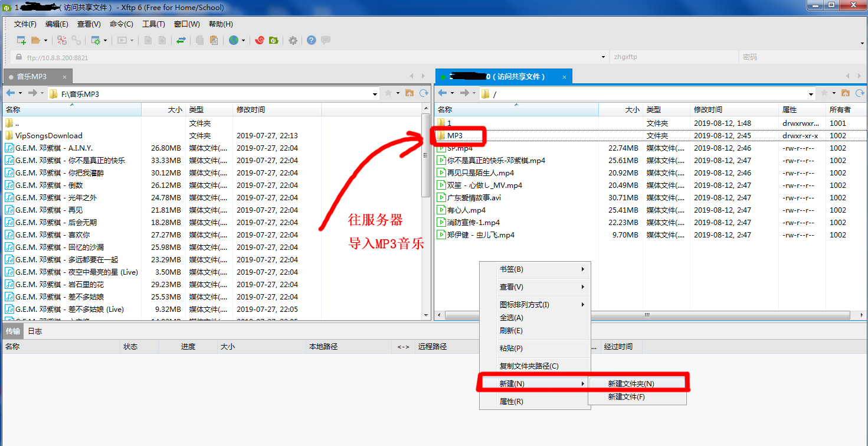Switch to the 日志 tab

pos(35,331)
